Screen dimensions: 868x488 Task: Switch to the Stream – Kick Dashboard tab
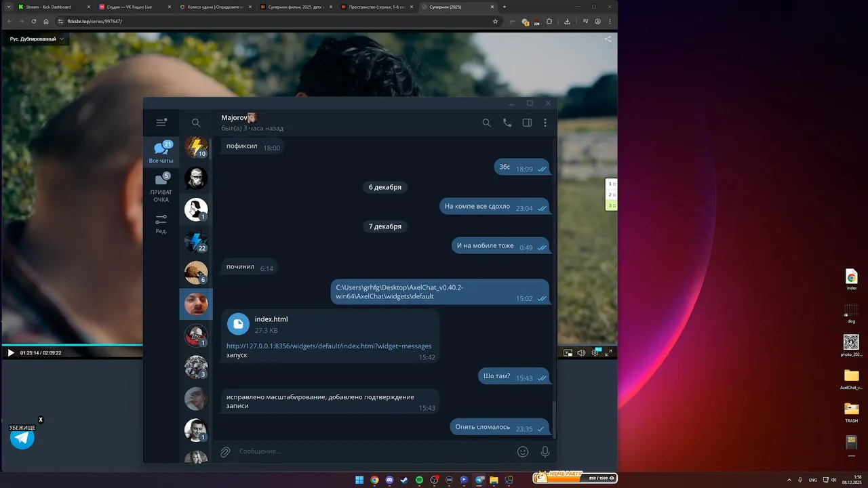(x=54, y=7)
